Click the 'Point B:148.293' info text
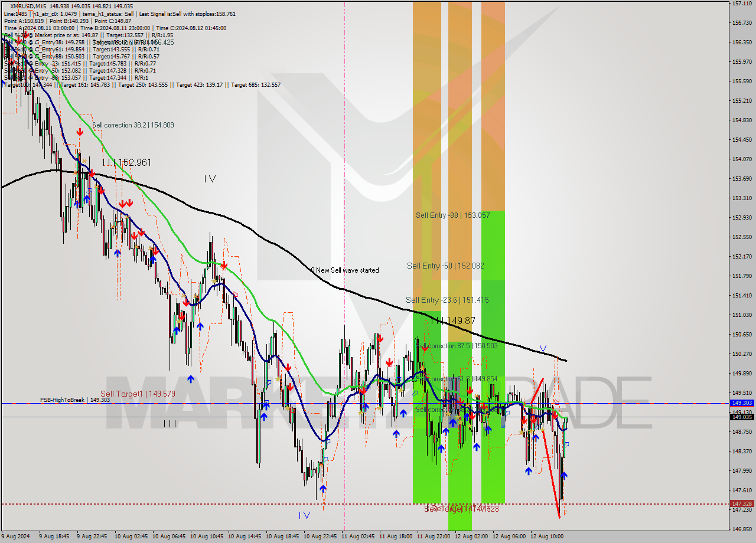This screenshot has width=756, height=543. (68, 21)
